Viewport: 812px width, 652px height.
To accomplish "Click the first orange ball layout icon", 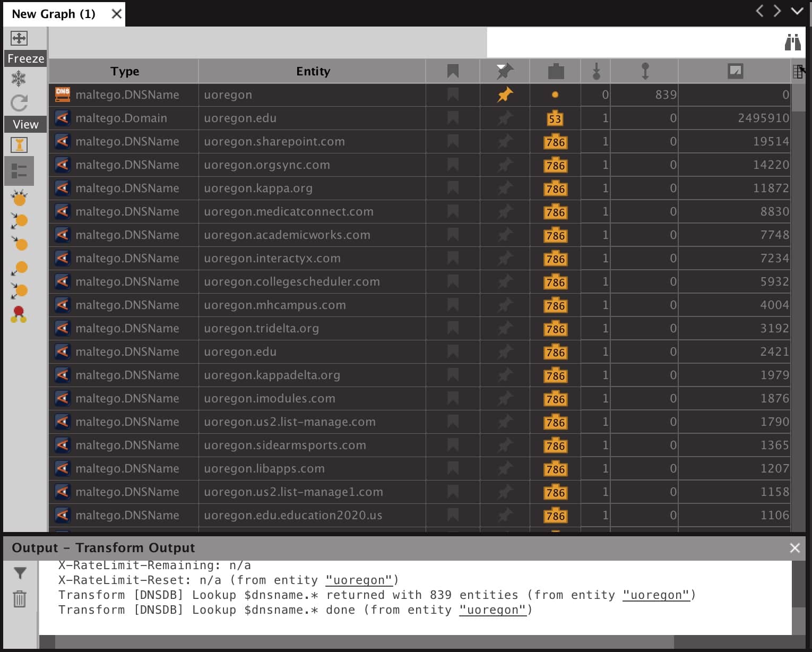I will pyautogui.click(x=19, y=198).
